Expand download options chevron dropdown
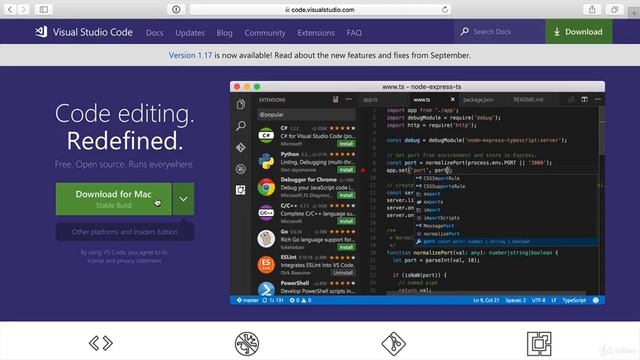 click(183, 199)
